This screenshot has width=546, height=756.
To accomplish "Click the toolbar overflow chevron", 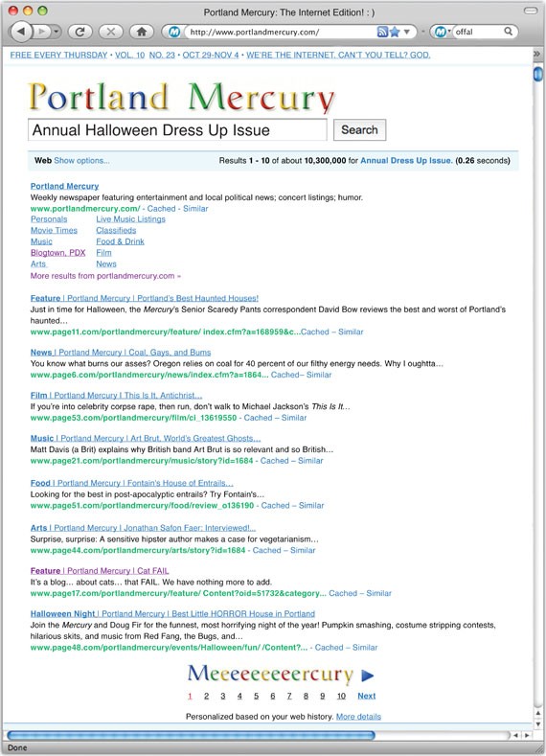I will pos(536,54).
